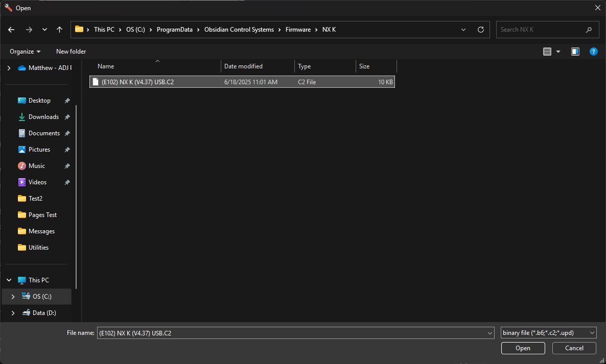The height and width of the screenshot is (364, 606).
Task: Toggle the preview pane icon
Action: 575,52
